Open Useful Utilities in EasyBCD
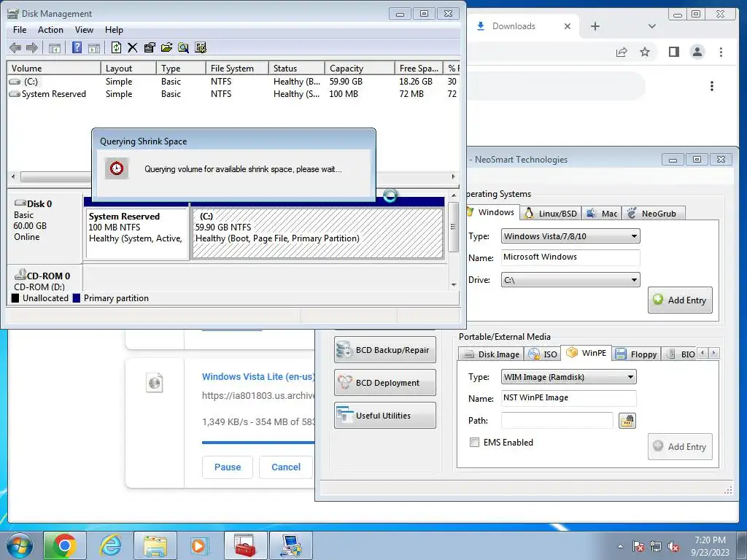The width and height of the screenshot is (747, 560). pyautogui.click(x=385, y=416)
